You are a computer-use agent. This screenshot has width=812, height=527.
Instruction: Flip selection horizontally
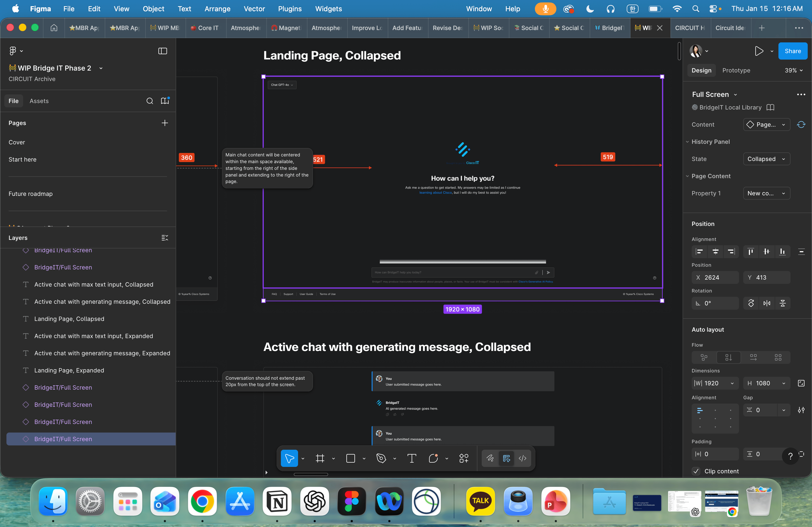coord(767,303)
